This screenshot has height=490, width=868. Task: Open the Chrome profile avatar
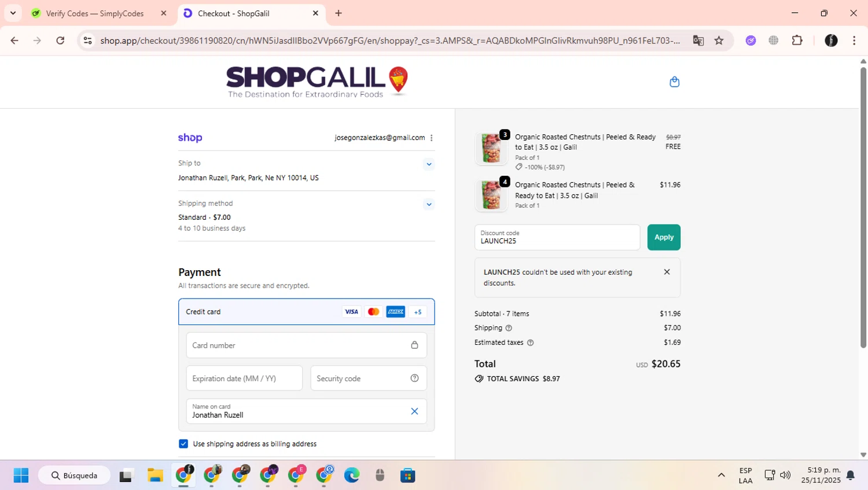coord(831,40)
